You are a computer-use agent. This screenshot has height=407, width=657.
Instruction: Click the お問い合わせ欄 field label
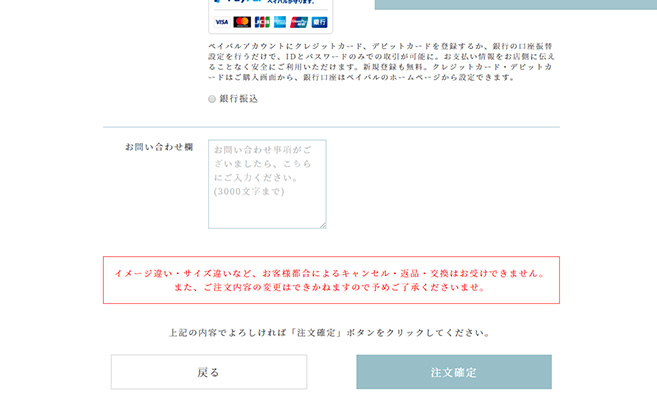click(159, 147)
